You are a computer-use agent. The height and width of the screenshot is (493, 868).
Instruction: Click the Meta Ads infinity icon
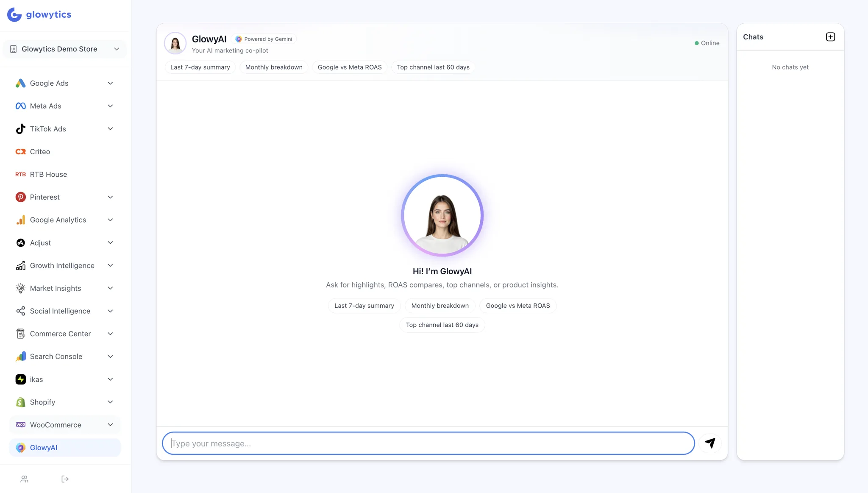tap(20, 106)
